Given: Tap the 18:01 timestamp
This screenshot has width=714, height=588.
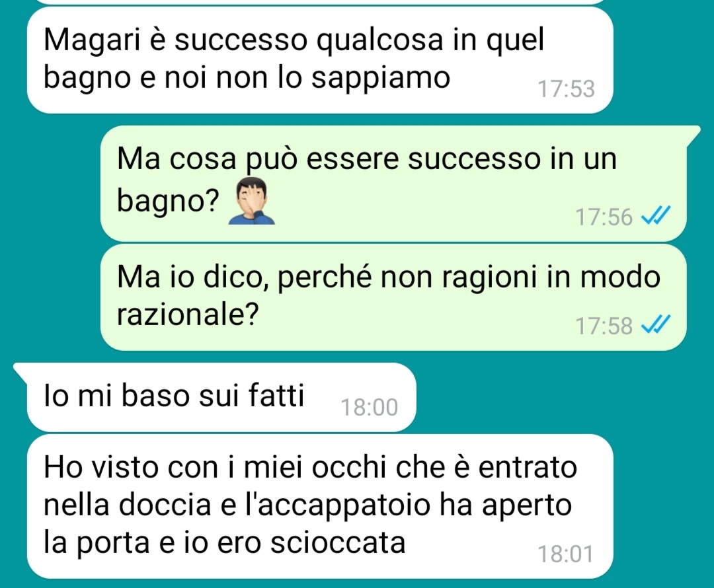Looking at the screenshot, I should pos(566,554).
